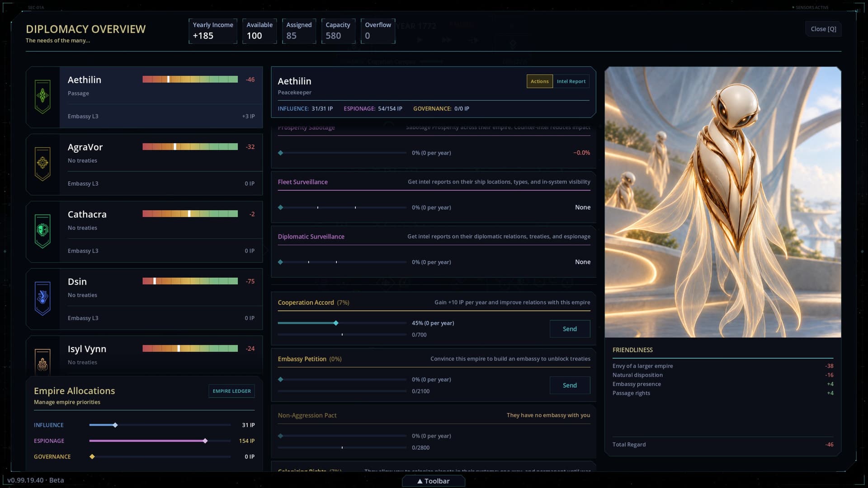The height and width of the screenshot is (488, 868).
Task: Click the Available 100 stat box
Action: coord(259,31)
